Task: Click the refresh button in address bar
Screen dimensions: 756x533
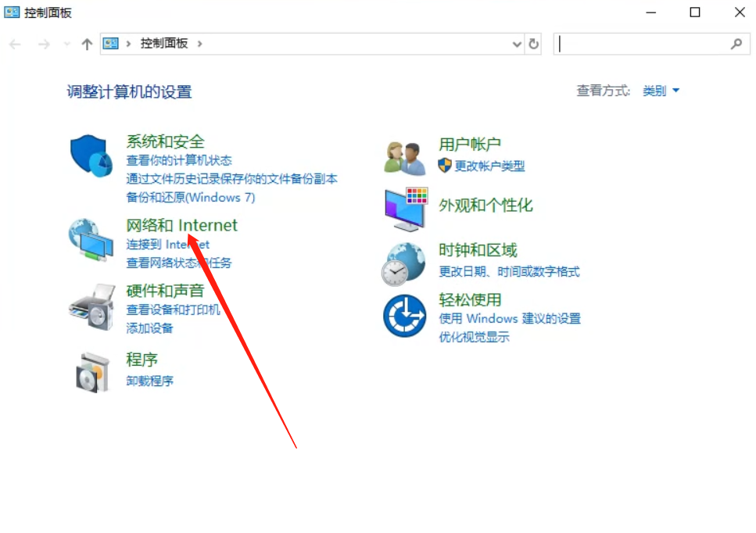Action: tap(533, 44)
